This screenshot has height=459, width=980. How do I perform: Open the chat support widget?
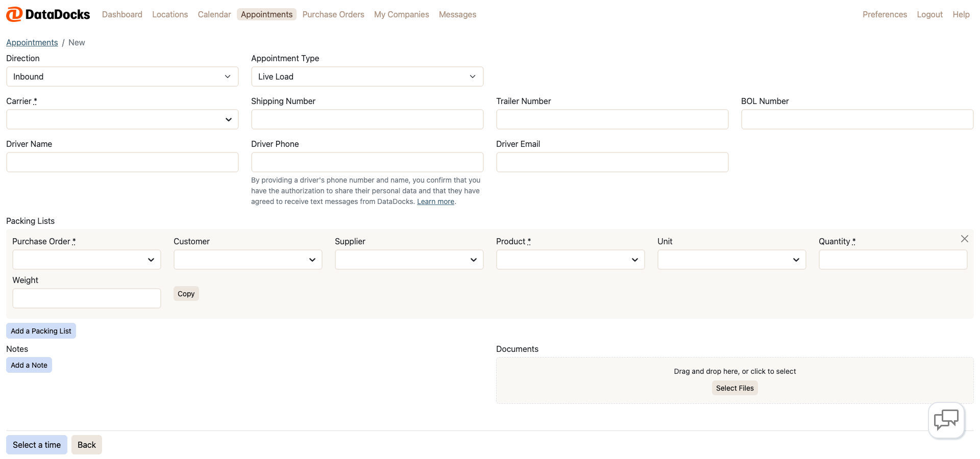pos(946,420)
